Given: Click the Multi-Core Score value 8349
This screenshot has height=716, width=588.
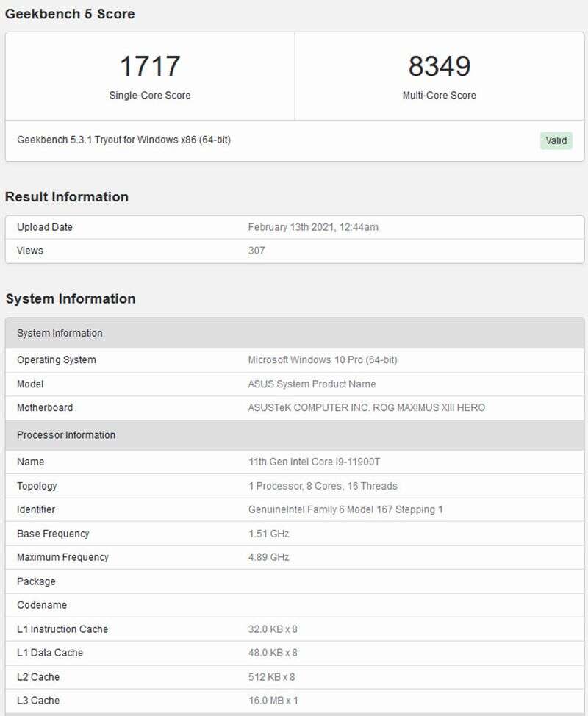Looking at the screenshot, I should (x=440, y=65).
